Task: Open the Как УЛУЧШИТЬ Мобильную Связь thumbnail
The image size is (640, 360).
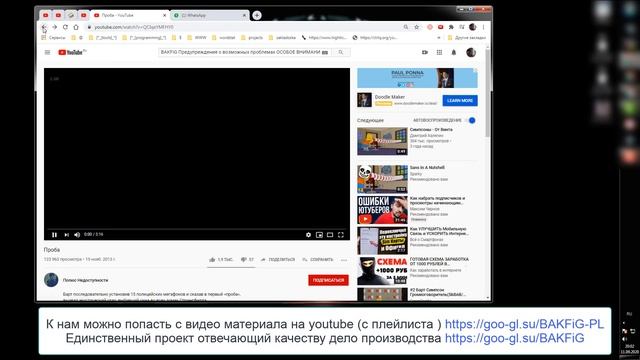Action: (x=382, y=240)
